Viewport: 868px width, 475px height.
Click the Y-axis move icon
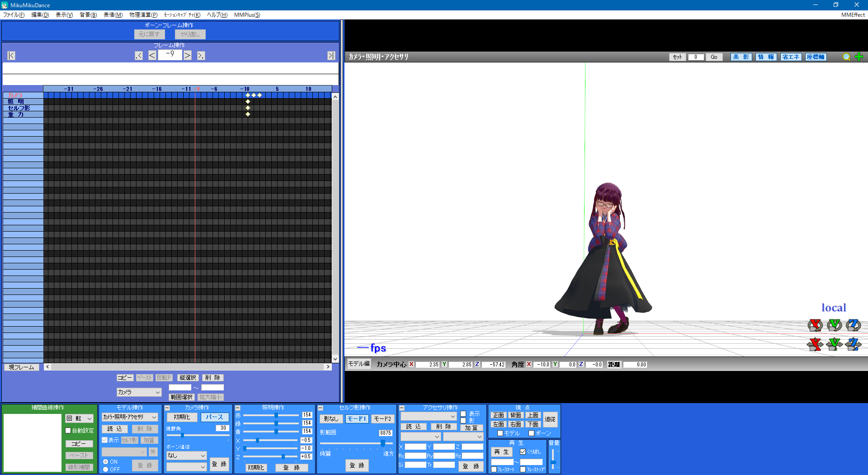pos(834,344)
